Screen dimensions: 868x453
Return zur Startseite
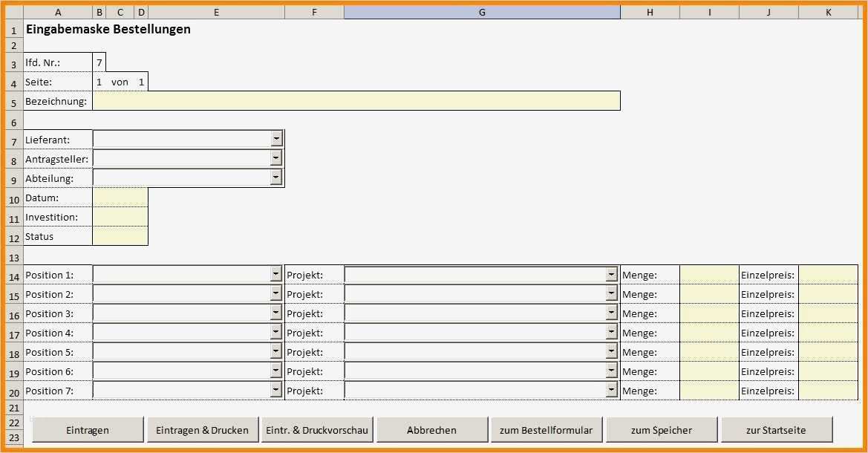click(x=777, y=429)
